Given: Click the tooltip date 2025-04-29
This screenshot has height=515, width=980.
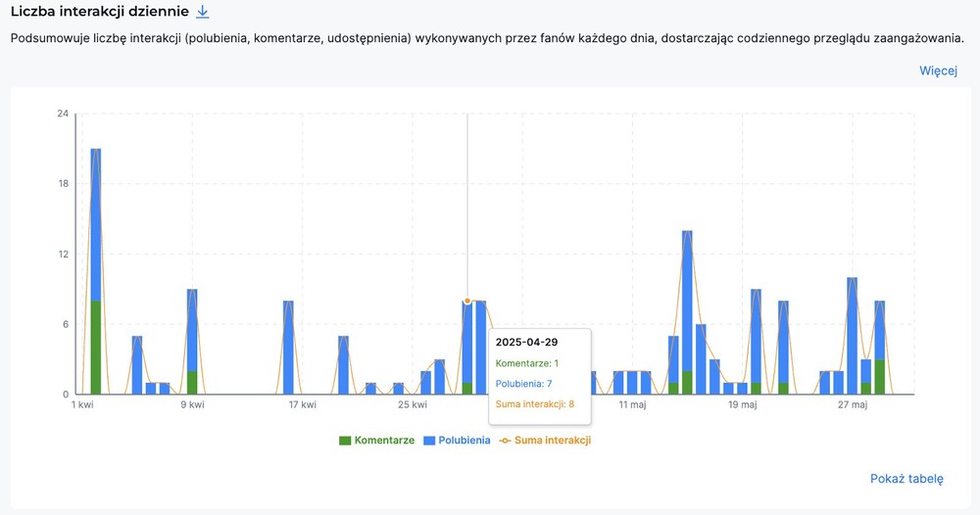Looking at the screenshot, I should pos(527,342).
